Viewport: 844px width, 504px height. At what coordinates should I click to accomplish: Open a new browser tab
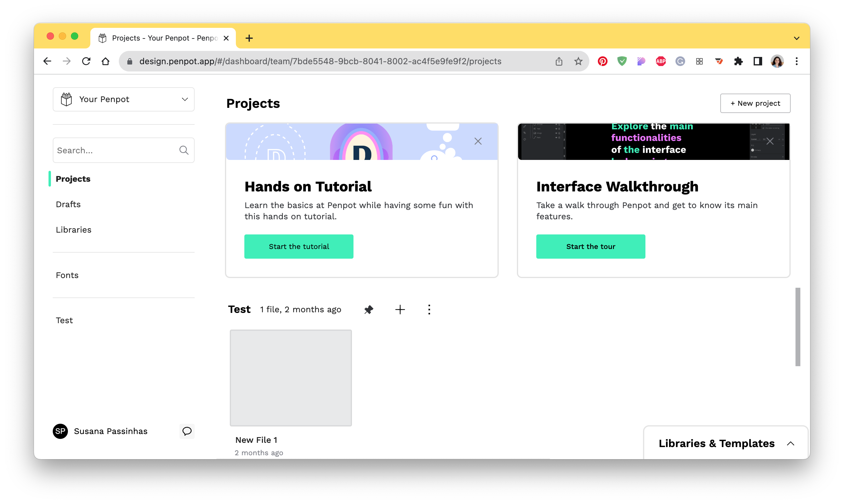(249, 38)
